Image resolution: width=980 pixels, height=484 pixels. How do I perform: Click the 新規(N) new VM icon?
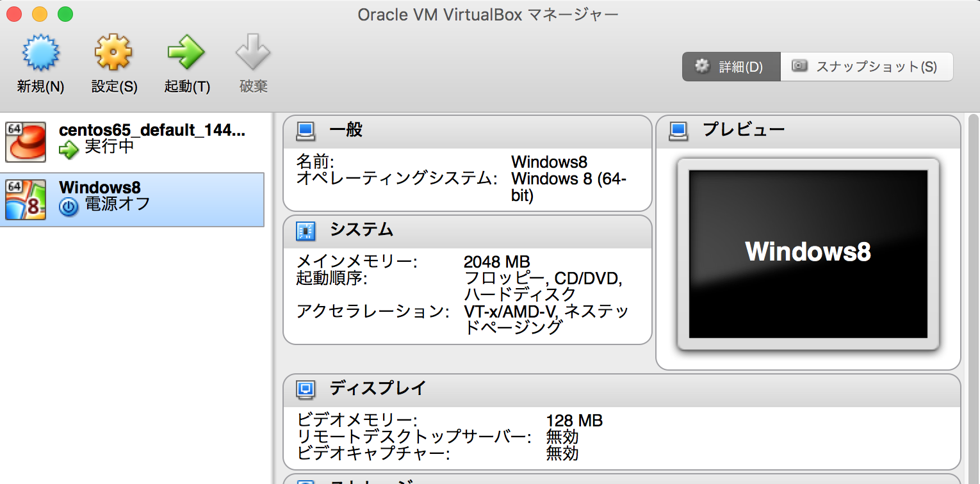click(x=40, y=52)
